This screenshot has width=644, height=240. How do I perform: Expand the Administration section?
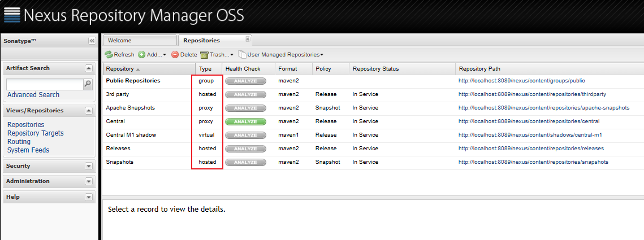click(89, 181)
